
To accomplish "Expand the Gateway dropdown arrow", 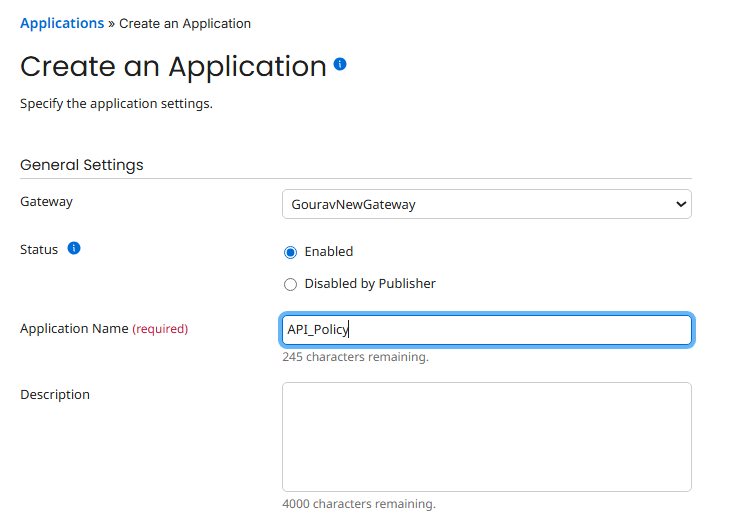I will 681,204.
